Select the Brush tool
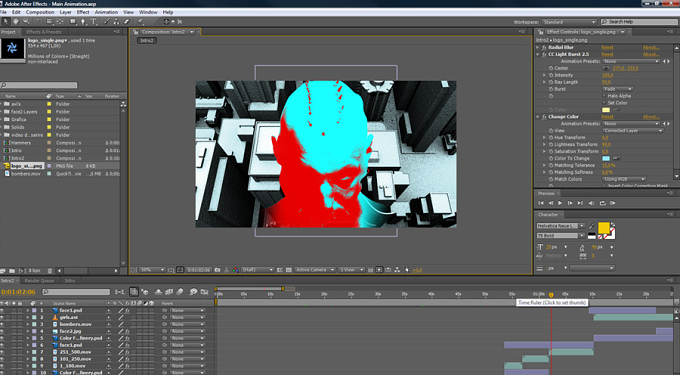Image resolution: width=680 pixels, height=375 pixels. click(x=107, y=21)
